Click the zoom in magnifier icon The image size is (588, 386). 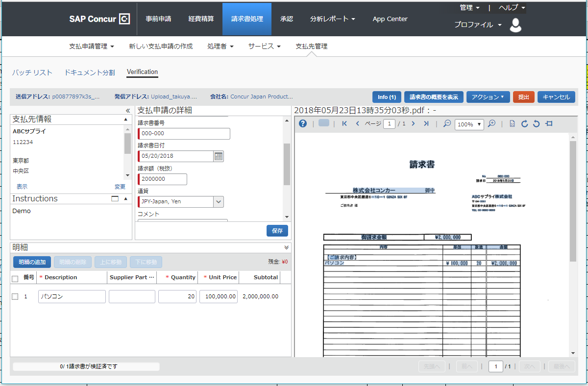click(492, 124)
